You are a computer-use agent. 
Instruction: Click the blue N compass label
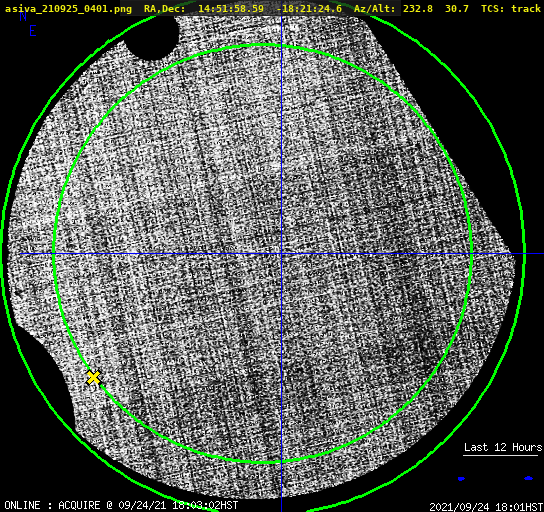23,16
